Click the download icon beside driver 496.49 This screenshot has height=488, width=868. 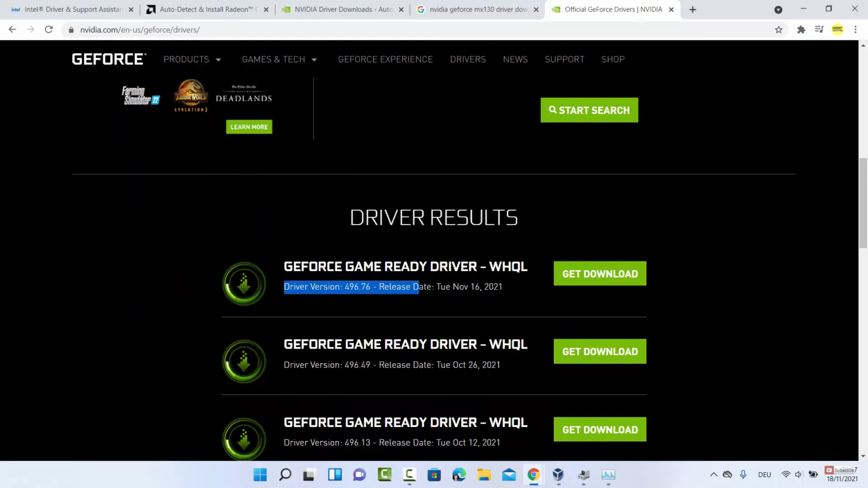click(x=244, y=361)
